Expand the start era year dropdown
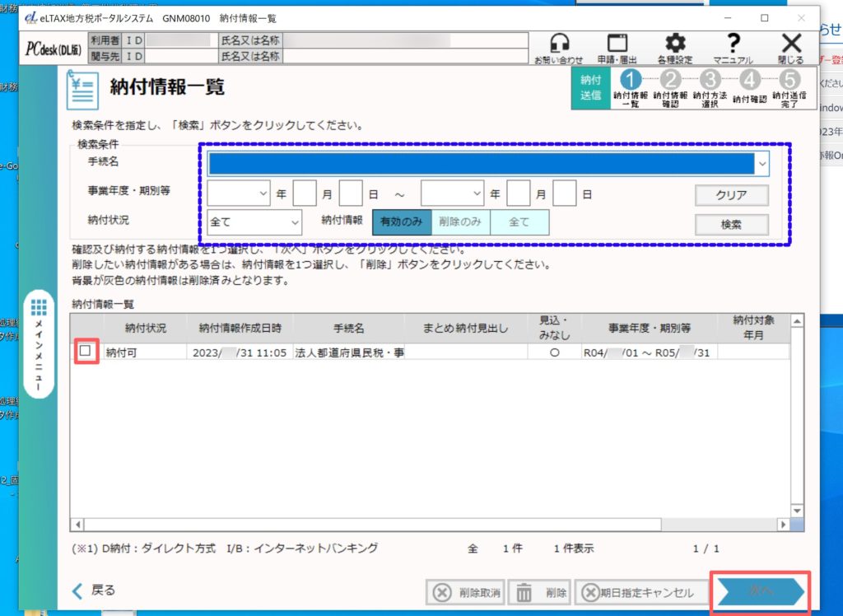 [239, 194]
